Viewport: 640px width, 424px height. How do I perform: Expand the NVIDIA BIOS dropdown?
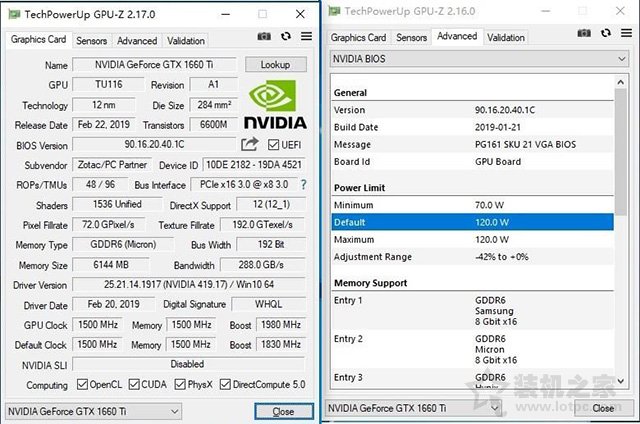coord(479,59)
